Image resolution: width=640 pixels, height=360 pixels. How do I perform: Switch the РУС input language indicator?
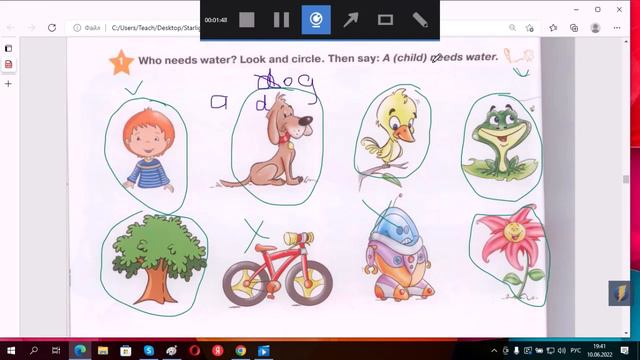point(576,351)
